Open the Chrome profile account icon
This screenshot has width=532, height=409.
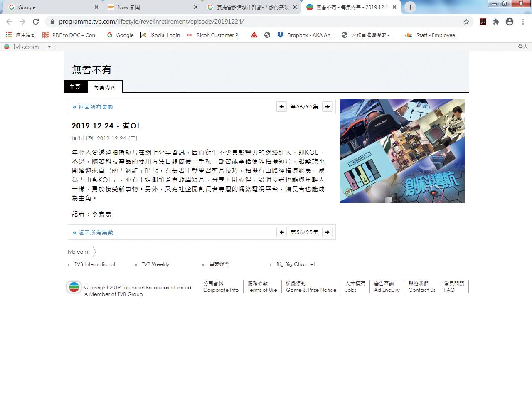click(510, 22)
